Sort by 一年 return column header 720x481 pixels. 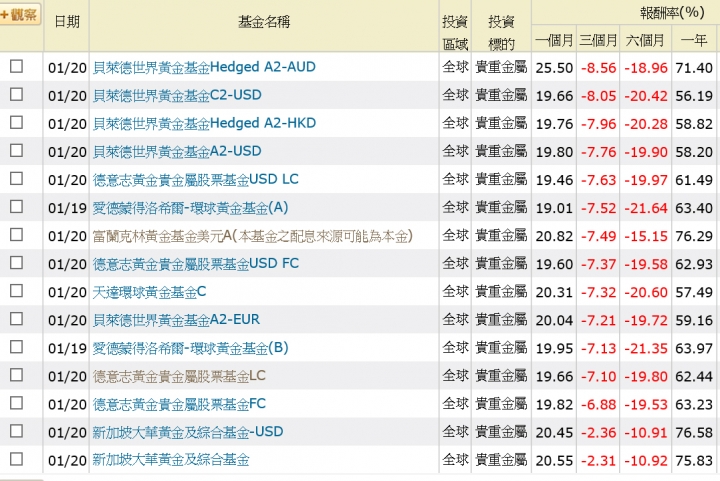coord(693,40)
